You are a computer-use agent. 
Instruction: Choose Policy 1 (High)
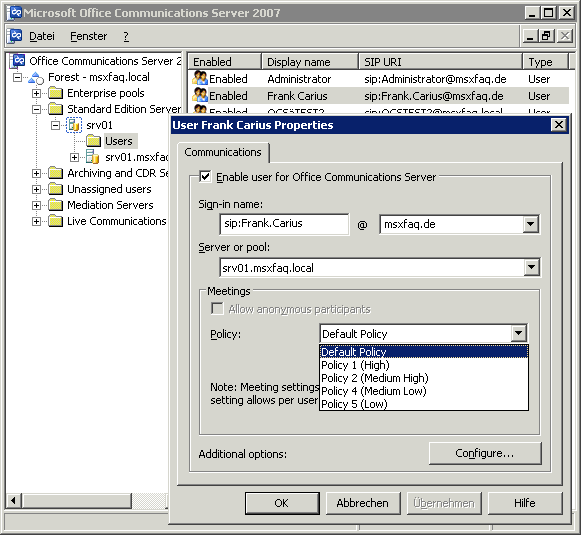pyautogui.click(x=424, y=365)
